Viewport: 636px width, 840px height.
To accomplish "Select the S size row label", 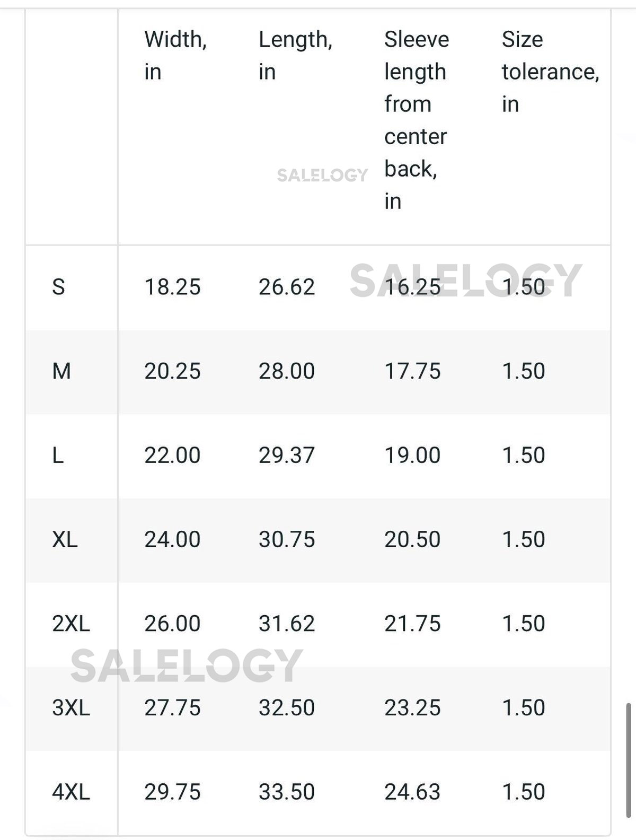I will [58, 287].
